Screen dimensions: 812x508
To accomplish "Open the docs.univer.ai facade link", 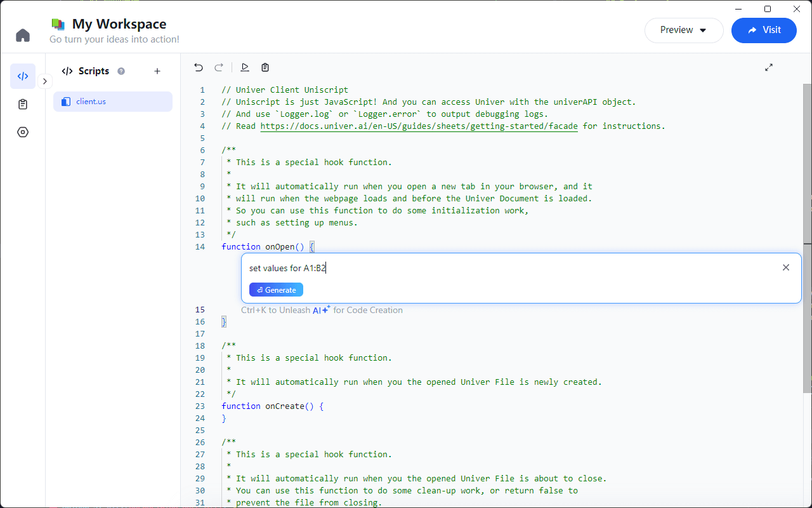I will point(419,126).
